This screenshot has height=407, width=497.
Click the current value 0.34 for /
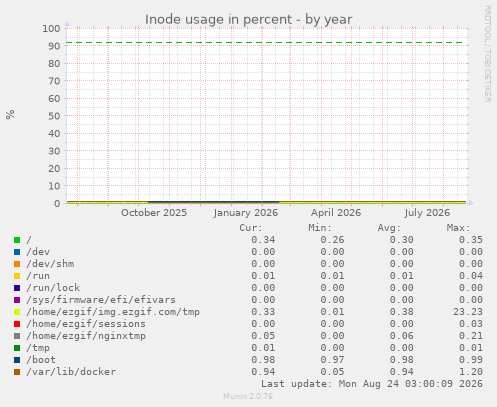click(263, 240)
